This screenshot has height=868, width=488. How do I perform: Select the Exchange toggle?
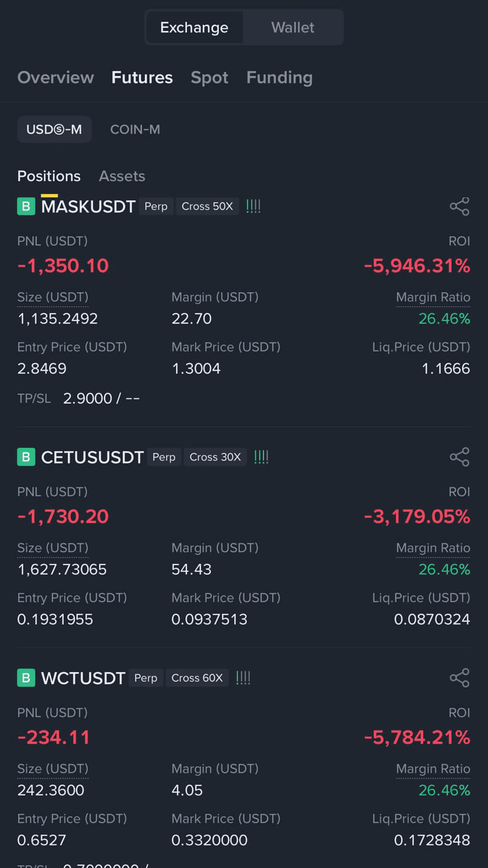(194, 27)
